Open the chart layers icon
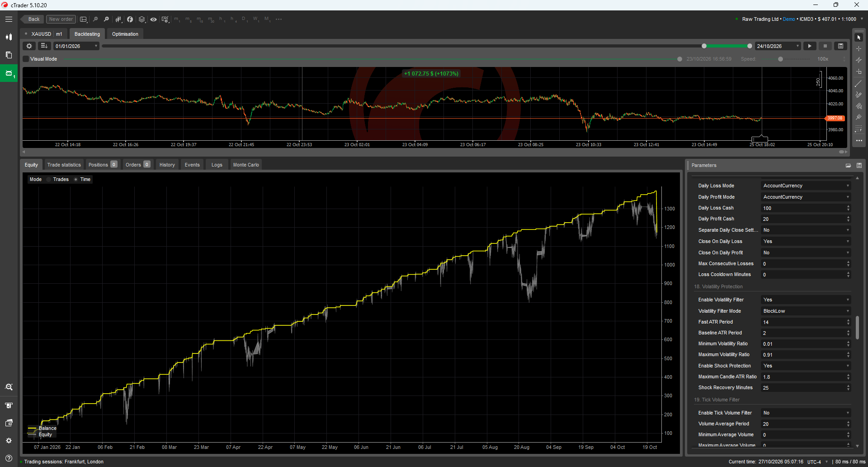Screen dimensions: 868x467 point(142,19)
